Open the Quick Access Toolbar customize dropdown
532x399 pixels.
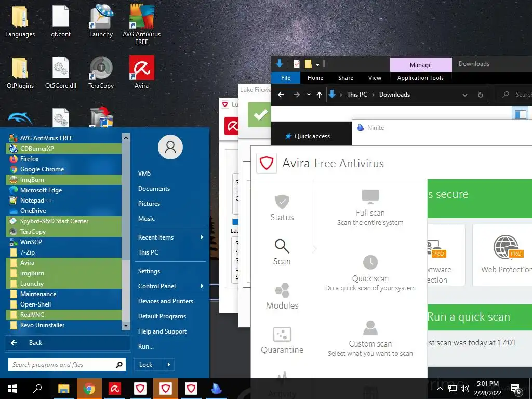pyautogui.click(x=317, y=64)
